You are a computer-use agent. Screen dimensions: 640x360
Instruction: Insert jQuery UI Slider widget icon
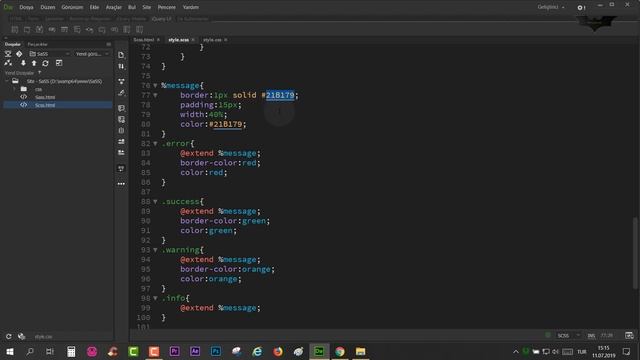click(x=89, y=29)
